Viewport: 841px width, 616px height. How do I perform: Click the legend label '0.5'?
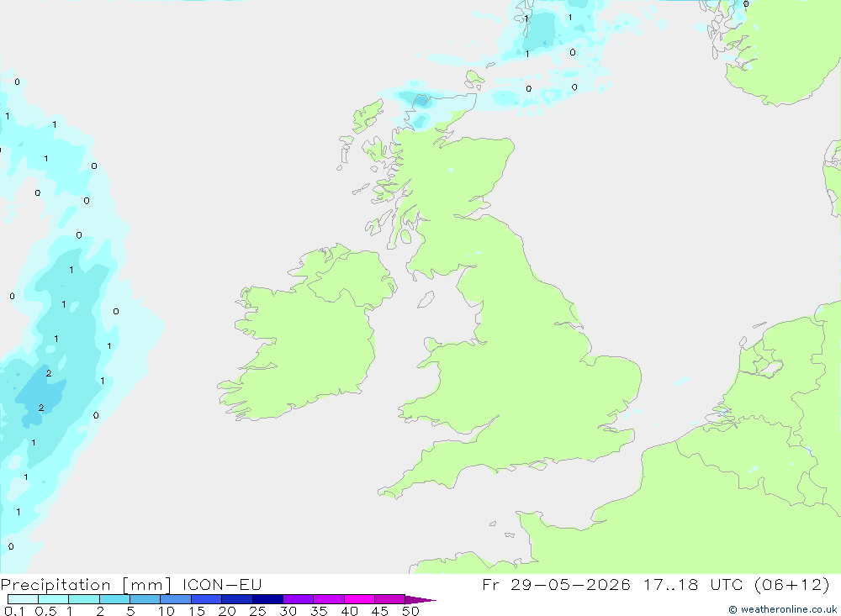click(45, 611)
